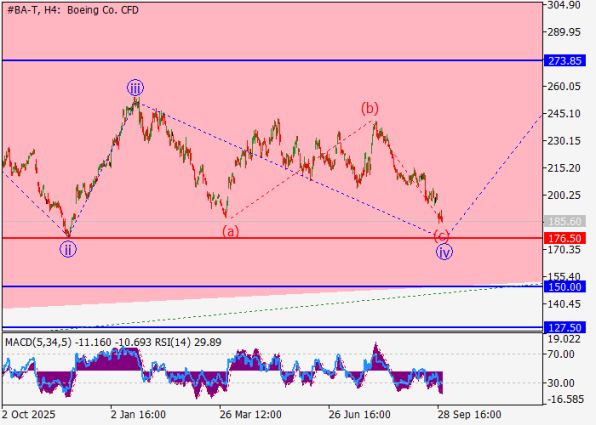This screenshot has width=596, height=425.
Task: Click the circled wave iii label
Action: (x=135, y=88)
